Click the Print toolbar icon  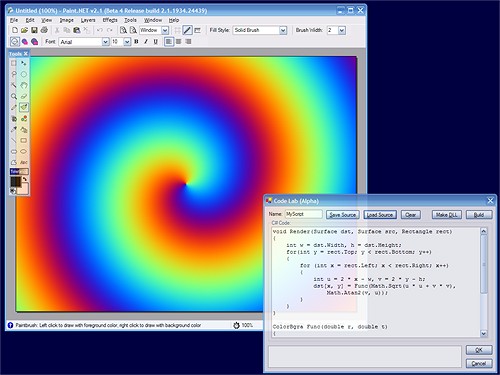tap(44, 30)
